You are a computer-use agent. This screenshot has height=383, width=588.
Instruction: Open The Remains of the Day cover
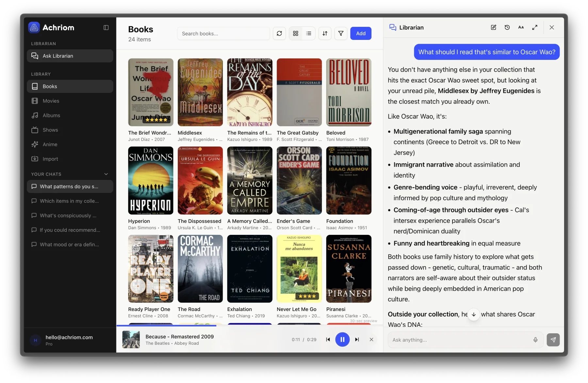click(x=250, y=92)
